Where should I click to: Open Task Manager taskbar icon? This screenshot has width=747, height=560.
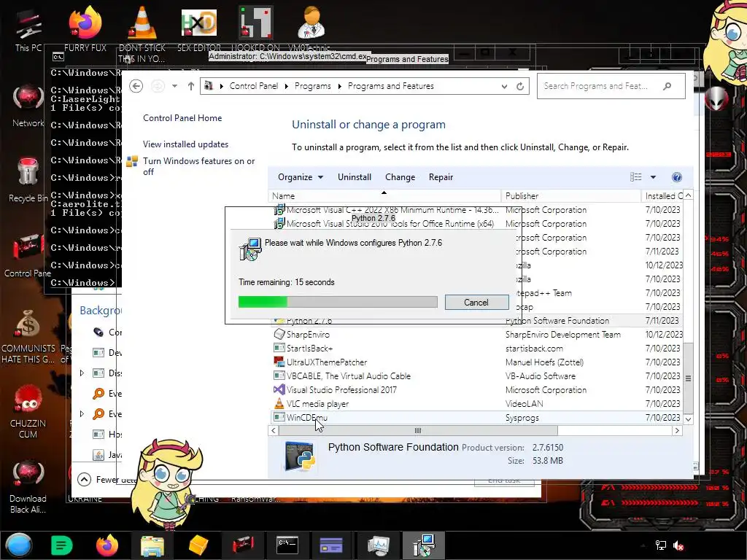(379, 545)
